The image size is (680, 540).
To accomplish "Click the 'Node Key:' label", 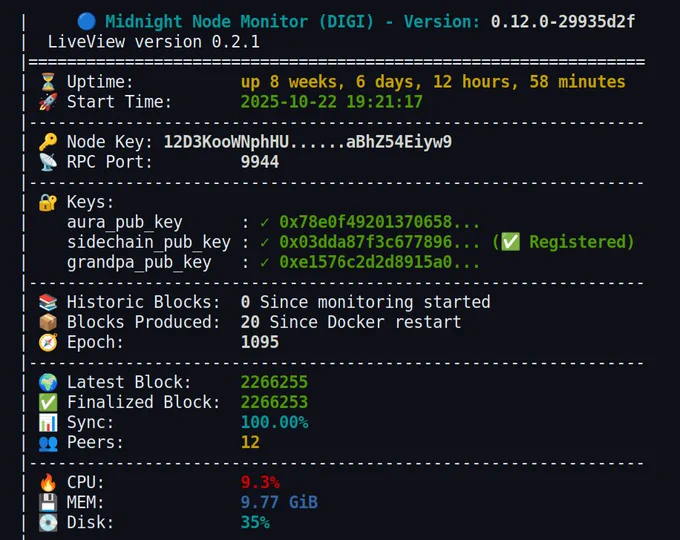I will [110, 142].
